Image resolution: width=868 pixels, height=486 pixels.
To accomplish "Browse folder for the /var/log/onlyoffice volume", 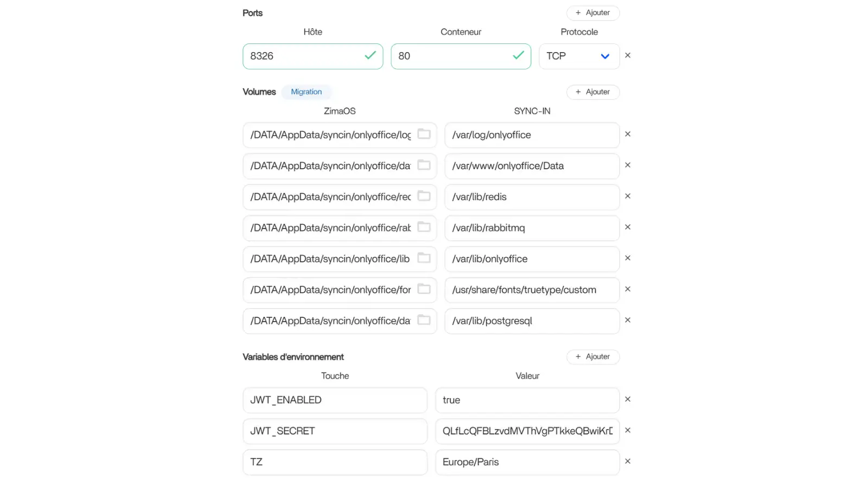I will pyautogui.click(x=424, y=134).
